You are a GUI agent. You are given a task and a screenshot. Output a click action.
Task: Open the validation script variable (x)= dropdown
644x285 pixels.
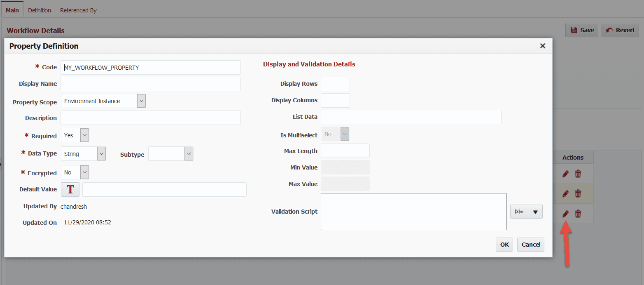tap(526, 212)
